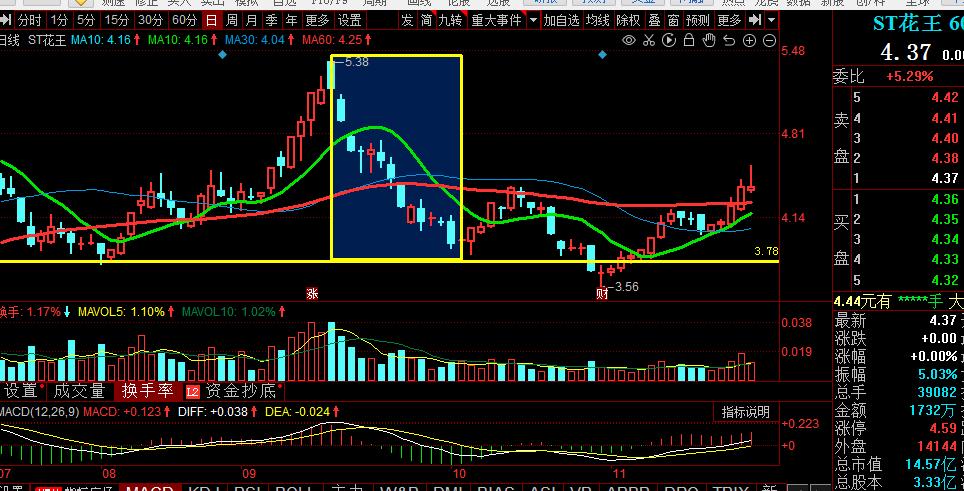
Task: Select the 5分 period
Action: 86,20
